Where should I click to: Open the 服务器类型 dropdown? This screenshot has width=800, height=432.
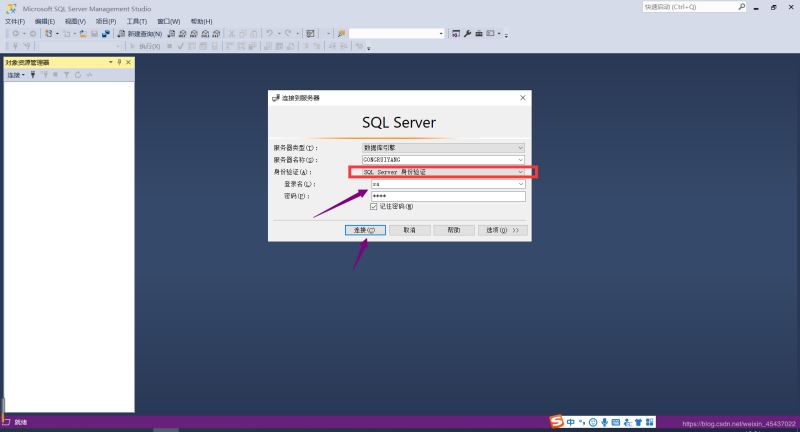[x=443, y=148]
